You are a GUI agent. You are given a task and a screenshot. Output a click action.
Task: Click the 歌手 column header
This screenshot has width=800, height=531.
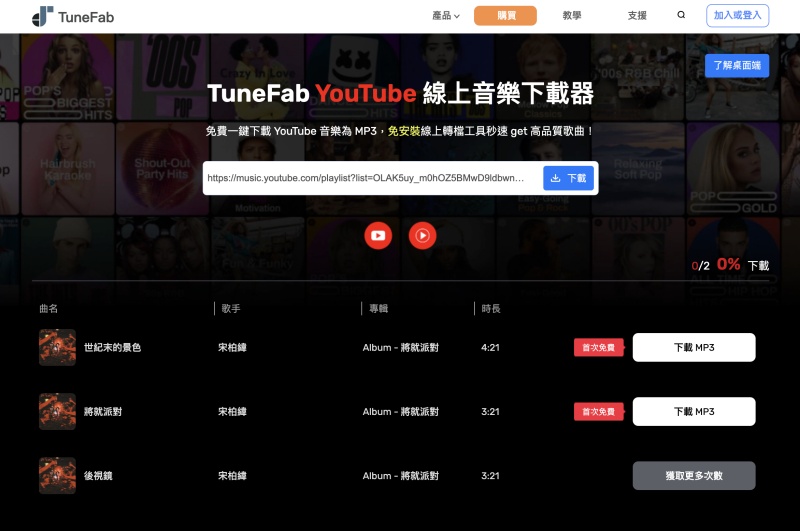click(x=231, y=309)
